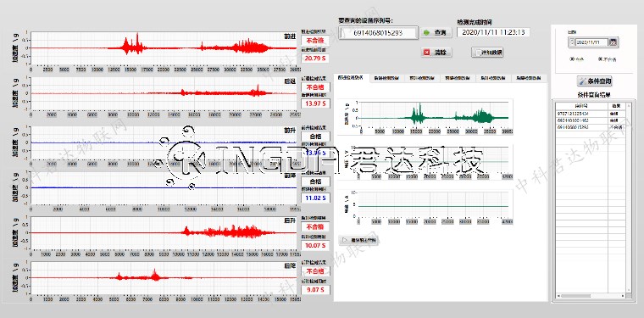This screenshot has width=644, height=318.
Task: Switch to the last detection result tab
Action: coord(530,77)
